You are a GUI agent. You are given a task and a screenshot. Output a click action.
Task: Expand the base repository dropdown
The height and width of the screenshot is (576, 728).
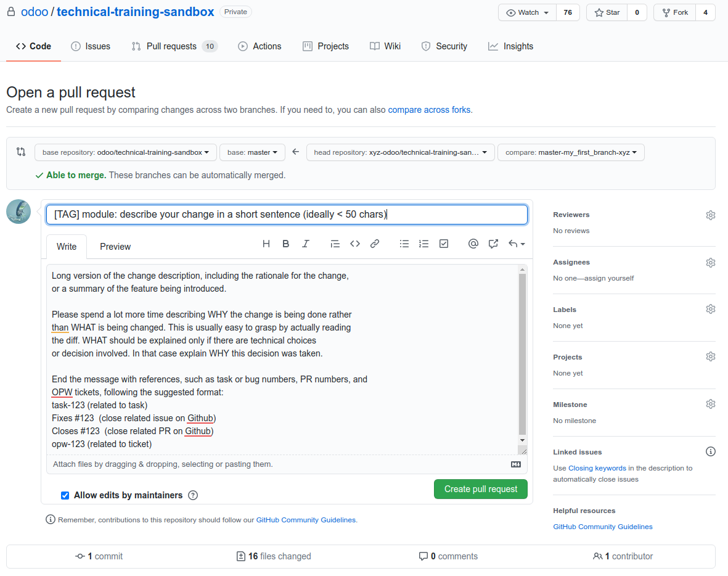click(x=125, y=152)
